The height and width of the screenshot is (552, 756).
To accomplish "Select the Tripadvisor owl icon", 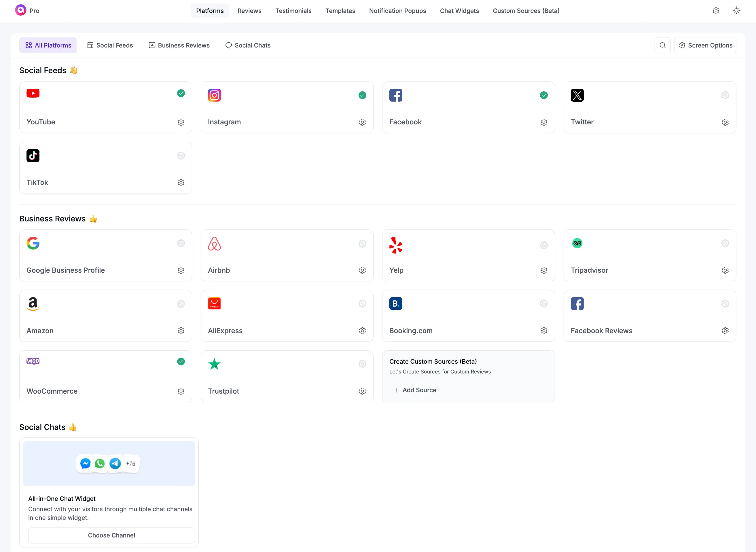I will click(577, 243).
